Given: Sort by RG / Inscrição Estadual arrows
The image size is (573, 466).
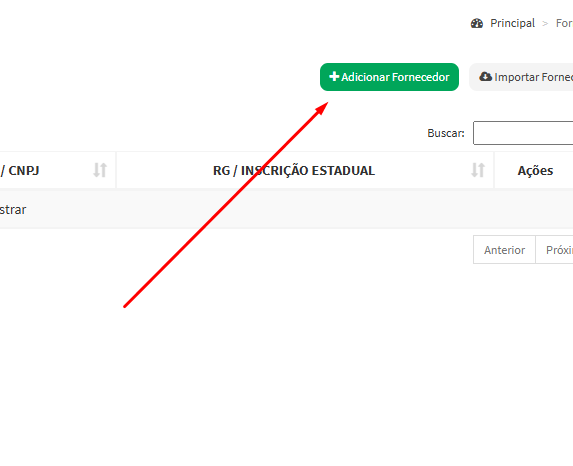Looking at the screenshot, I should coord(478,170).
